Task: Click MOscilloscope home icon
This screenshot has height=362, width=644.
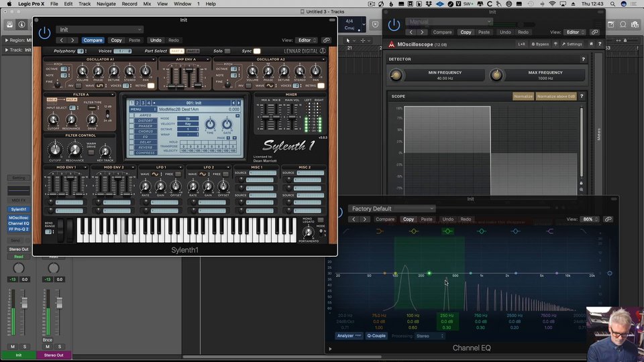Action: 592,44
